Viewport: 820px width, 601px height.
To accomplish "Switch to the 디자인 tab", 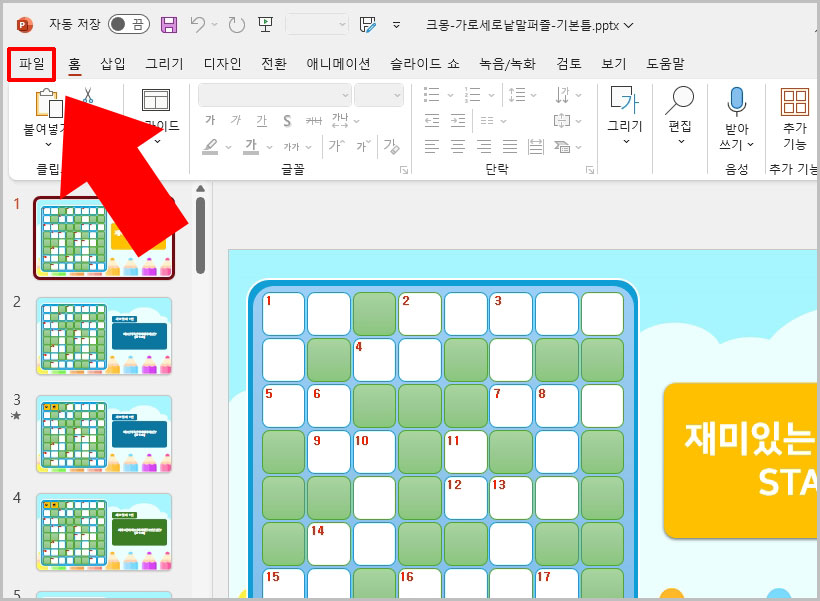I will (x=222, y=64).
